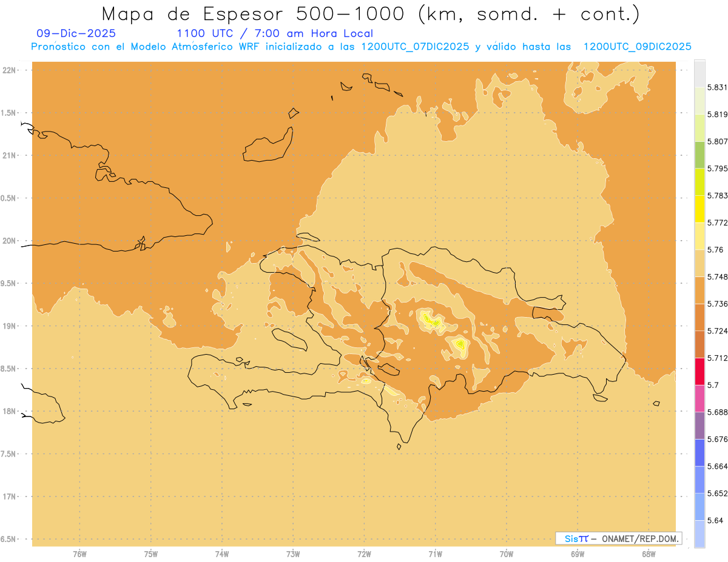The height and width of the screenshot is (562, 728).
Task: Click the 5.76 colorbar value
Action: [715, 249]
